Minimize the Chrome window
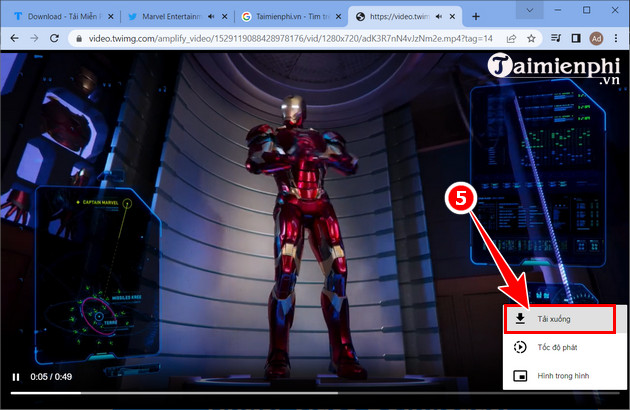The image size is (630, 410). click(558, 10)
